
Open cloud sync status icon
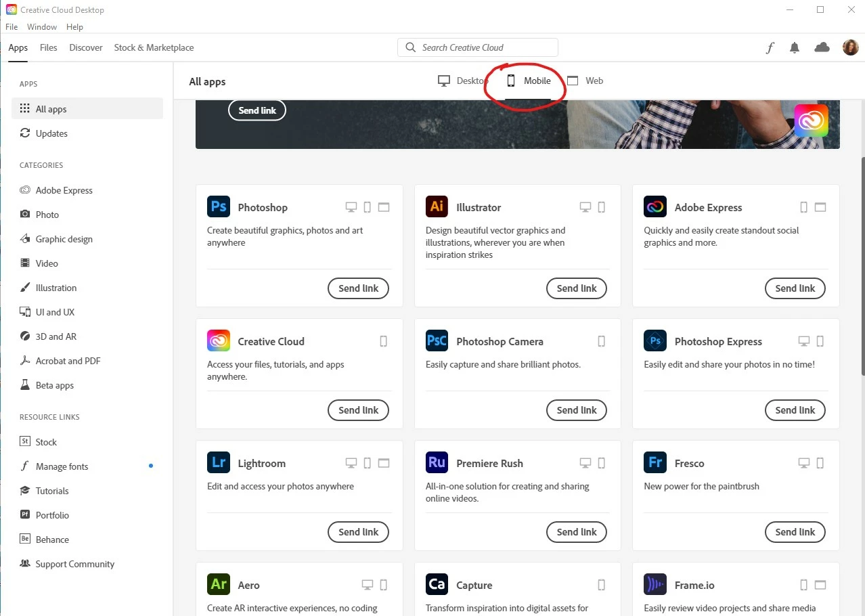822,47
